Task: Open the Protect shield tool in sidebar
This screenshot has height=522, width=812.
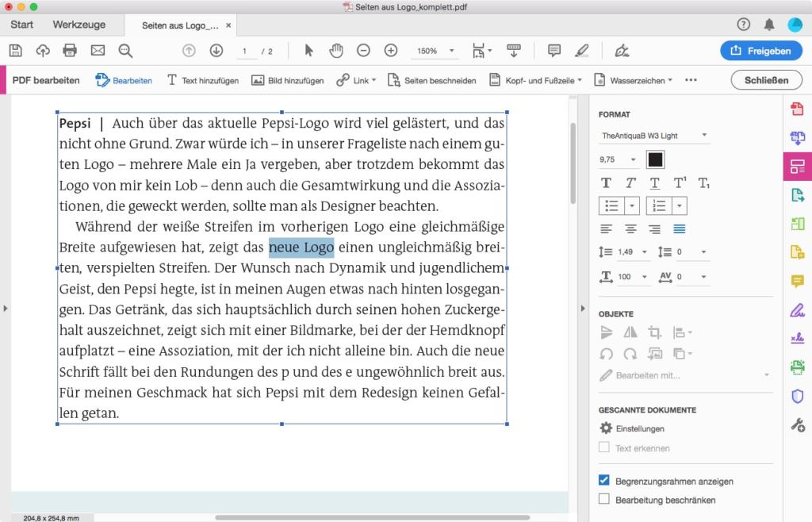Action: [x=797, y=396]
